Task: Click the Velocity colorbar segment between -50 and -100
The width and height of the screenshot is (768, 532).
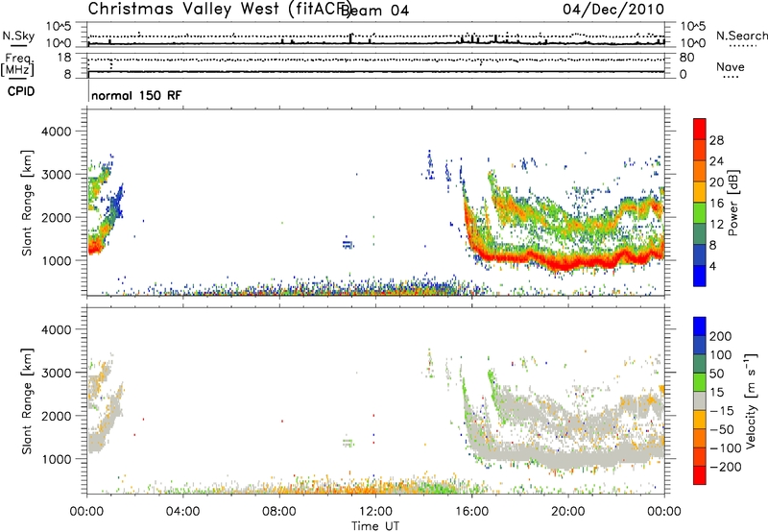Action: click(700, 439)
